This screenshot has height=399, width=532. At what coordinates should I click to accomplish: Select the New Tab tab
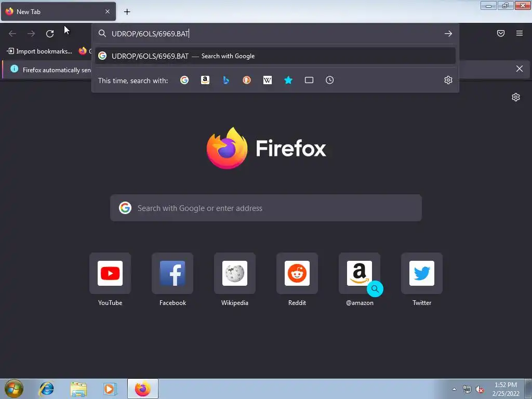(x=58, y=11)
